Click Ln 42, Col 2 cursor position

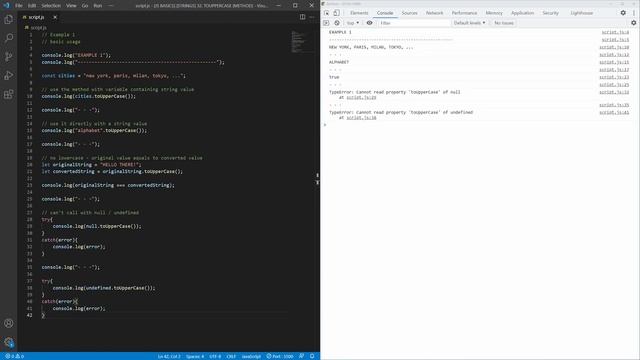[x=169, y=356]
